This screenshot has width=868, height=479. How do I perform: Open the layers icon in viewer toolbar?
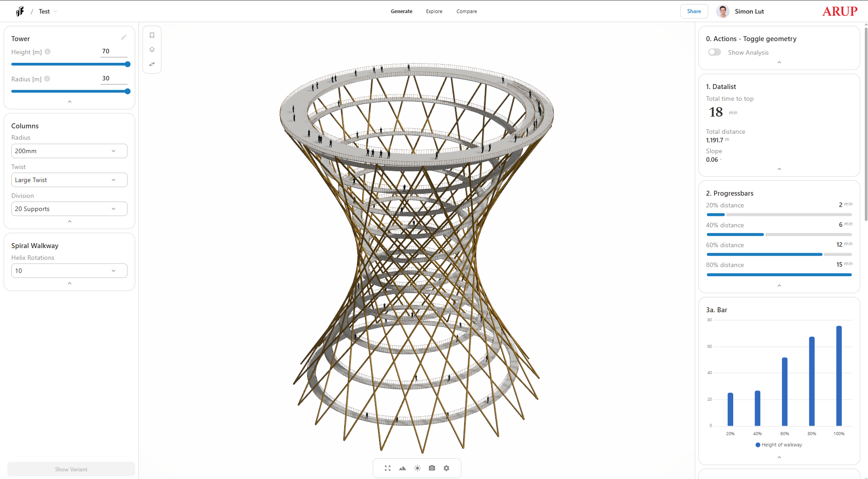152,50
